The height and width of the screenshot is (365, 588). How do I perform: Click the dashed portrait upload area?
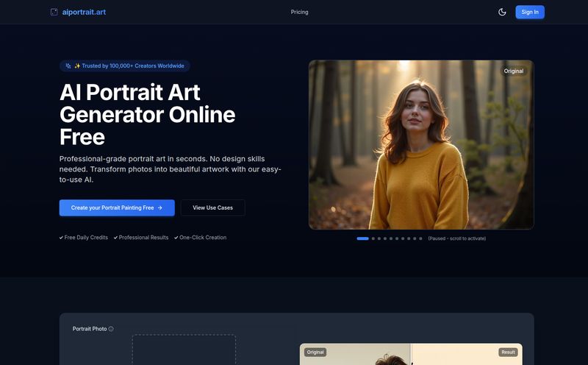click(x=184, y=350)
